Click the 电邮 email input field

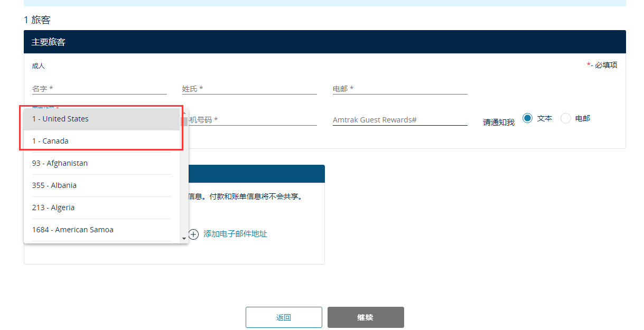400,89
